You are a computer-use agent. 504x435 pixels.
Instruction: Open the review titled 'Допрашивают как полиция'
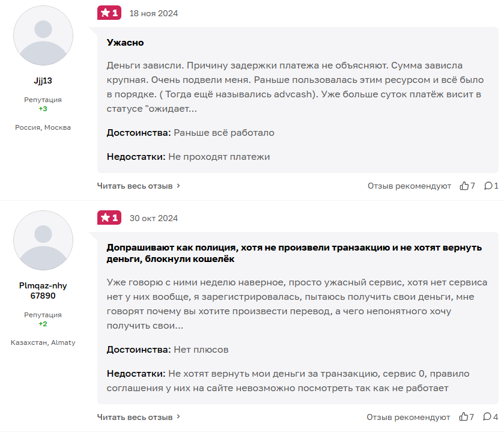(x=294, y=253)
